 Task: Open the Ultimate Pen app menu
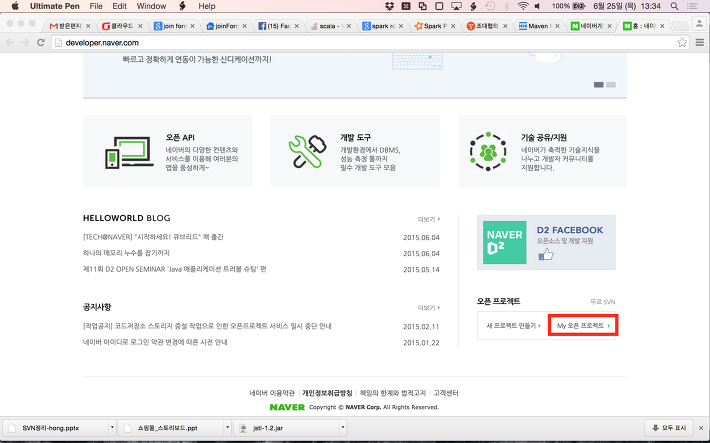pyautogui.click(x=55, y=6)
